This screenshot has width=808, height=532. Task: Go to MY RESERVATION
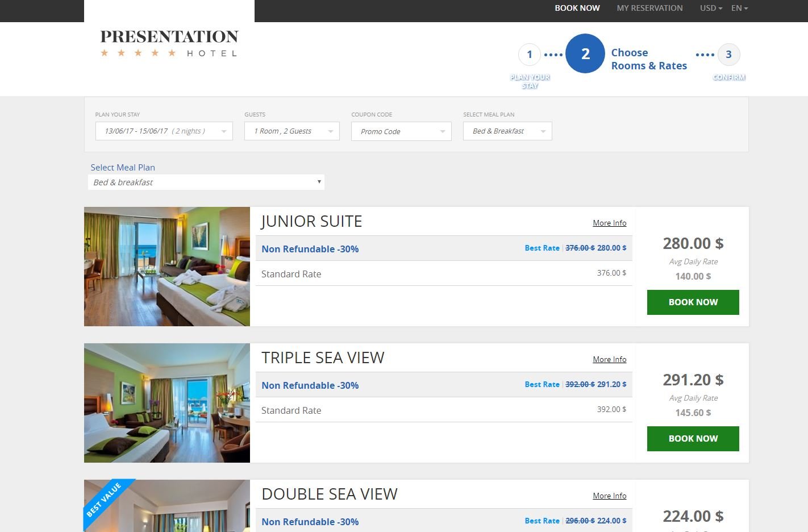pyautogui.click(x=649, y=8)
